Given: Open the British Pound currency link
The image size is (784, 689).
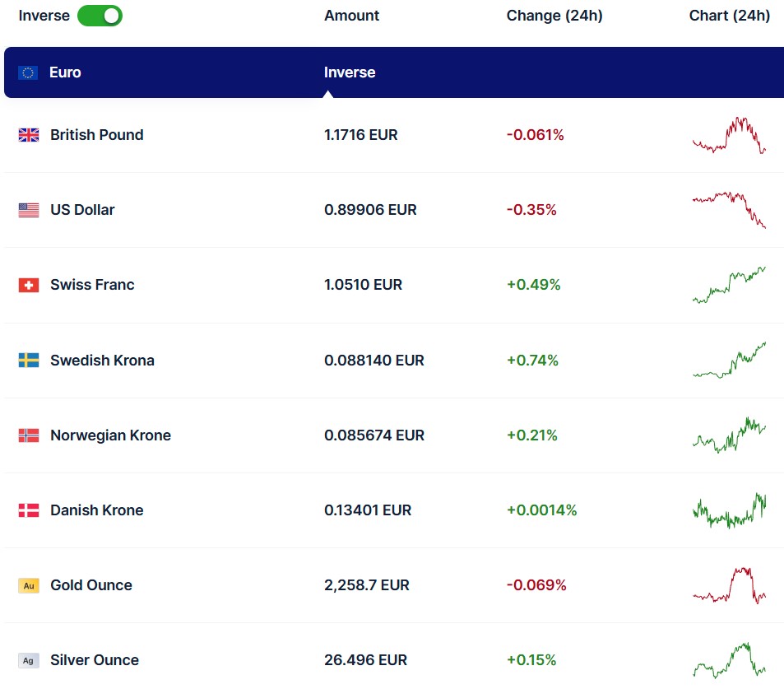Looking at the screenshot, I should 96,135.
